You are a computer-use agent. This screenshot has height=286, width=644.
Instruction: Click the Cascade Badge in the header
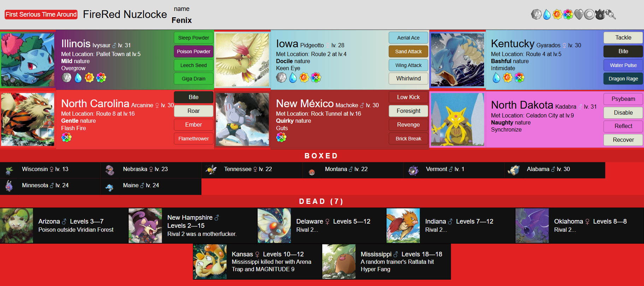(x=547, y=14)
